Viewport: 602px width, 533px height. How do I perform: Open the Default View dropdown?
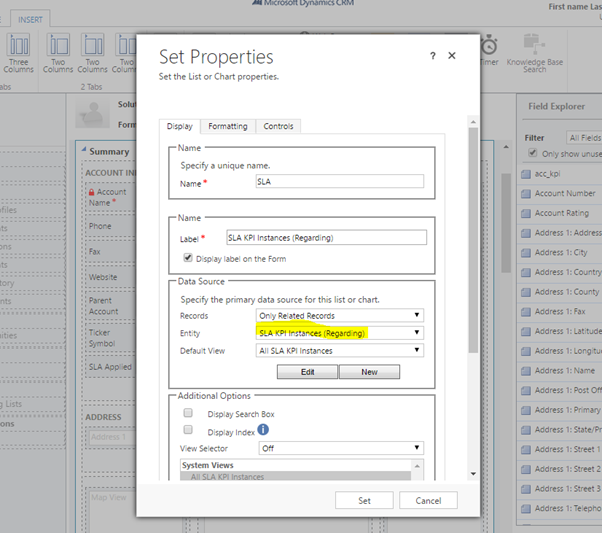coord(340,351)
